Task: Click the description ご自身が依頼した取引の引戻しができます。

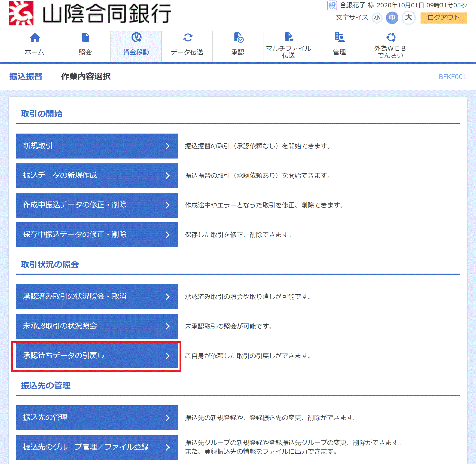Action: (x=248, y=356)
